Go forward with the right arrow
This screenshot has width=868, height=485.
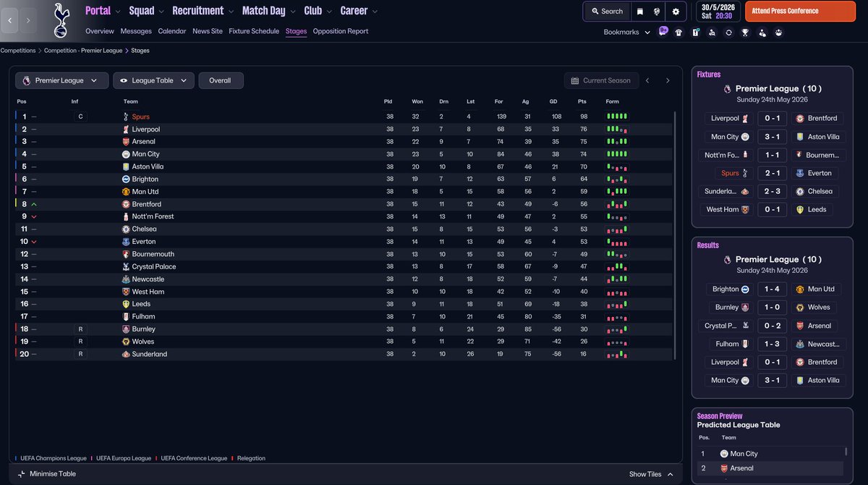[27, 20]
